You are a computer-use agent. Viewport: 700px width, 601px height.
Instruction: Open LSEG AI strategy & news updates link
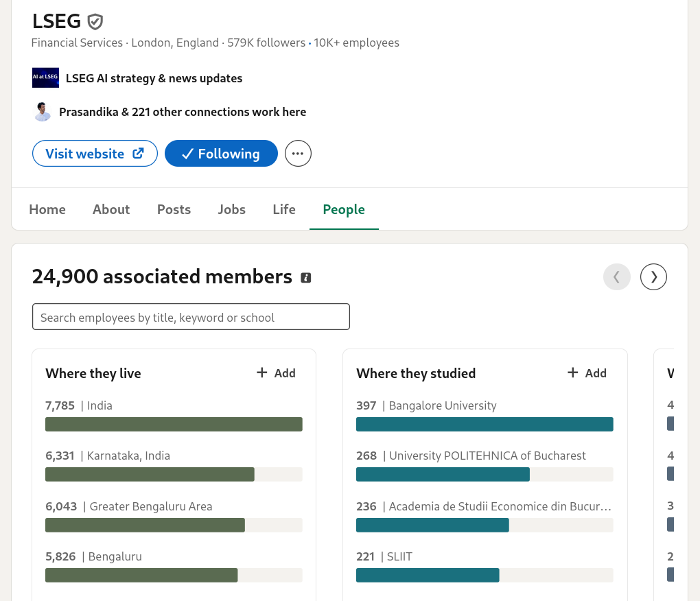tap(154, 78)
